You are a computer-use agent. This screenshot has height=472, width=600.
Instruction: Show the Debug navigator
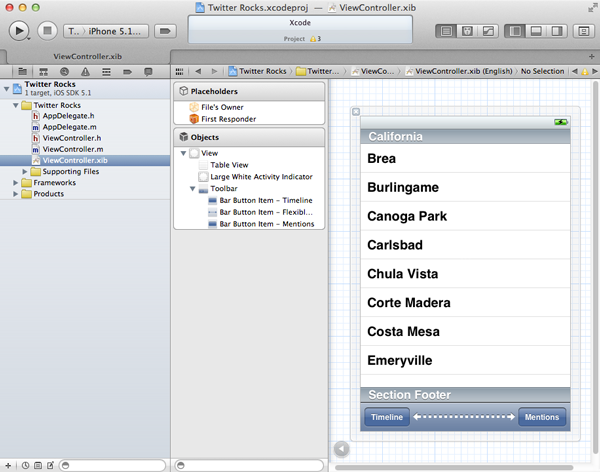[106, 72]
